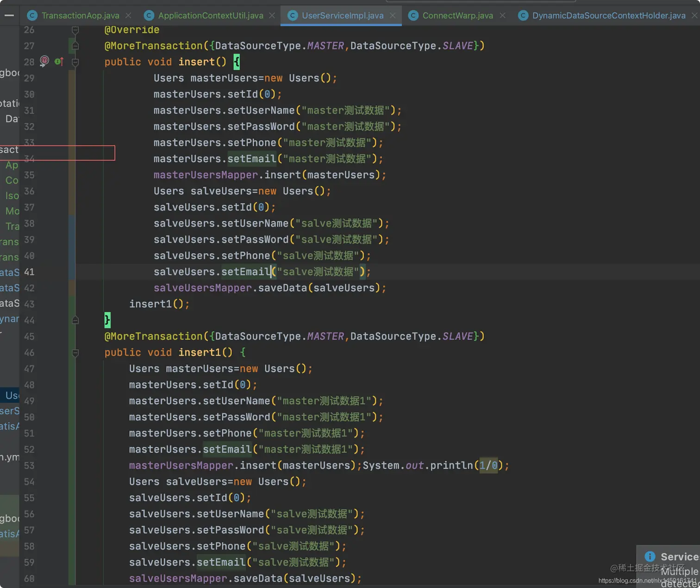Viewport: 700px width, 588px height.
Task: Click the class icon on the DynamicDataSourceContextHolder.java tab
Action: tap(523, 15)
